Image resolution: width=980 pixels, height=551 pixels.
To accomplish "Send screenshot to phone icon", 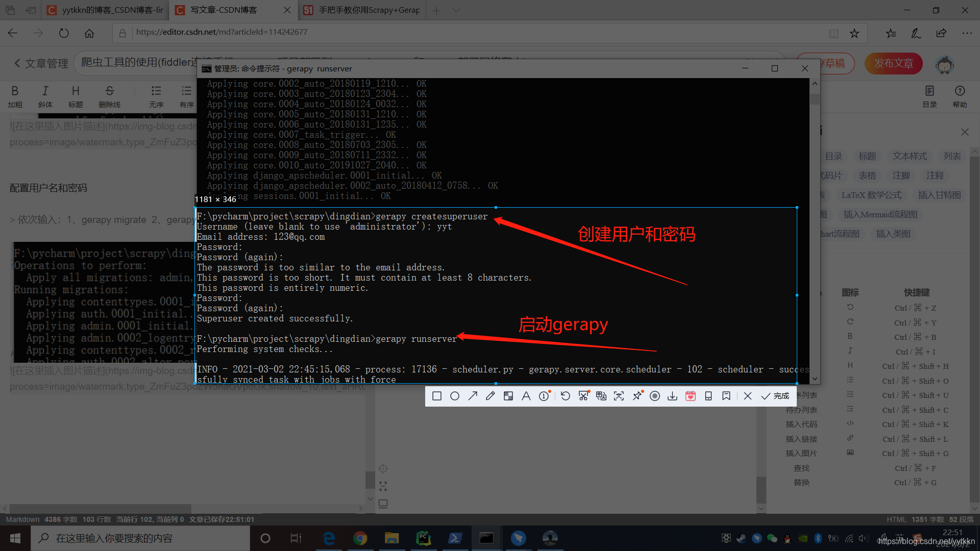I will pos(708,396).
